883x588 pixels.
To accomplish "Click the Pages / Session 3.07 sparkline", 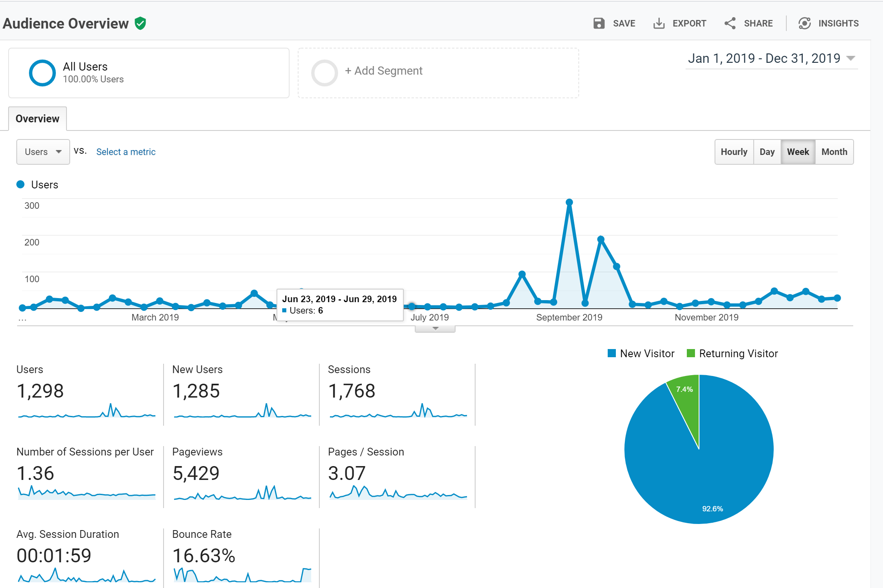I will click(x=398, y=493).
